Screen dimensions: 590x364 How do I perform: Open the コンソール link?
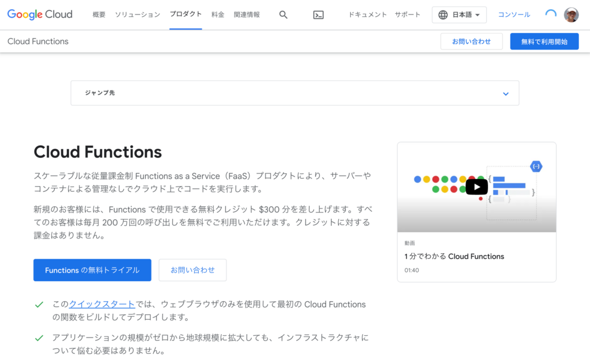(x=514, y=15)
